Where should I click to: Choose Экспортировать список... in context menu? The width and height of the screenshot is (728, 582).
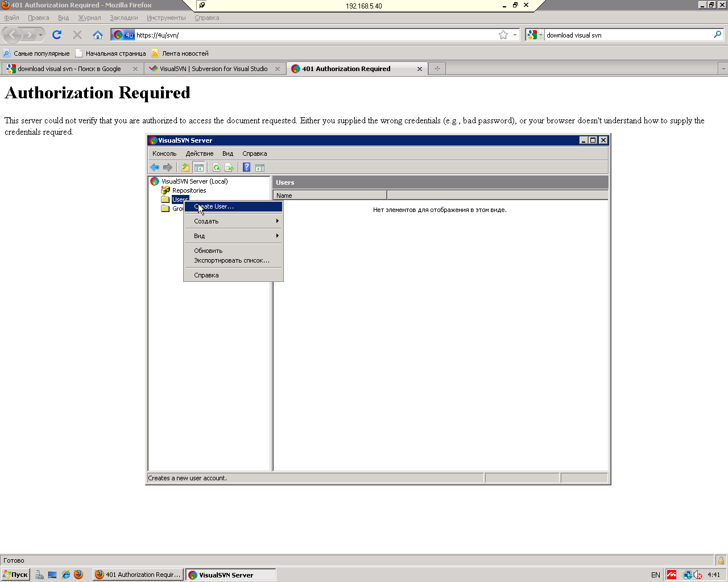[233, 260]
